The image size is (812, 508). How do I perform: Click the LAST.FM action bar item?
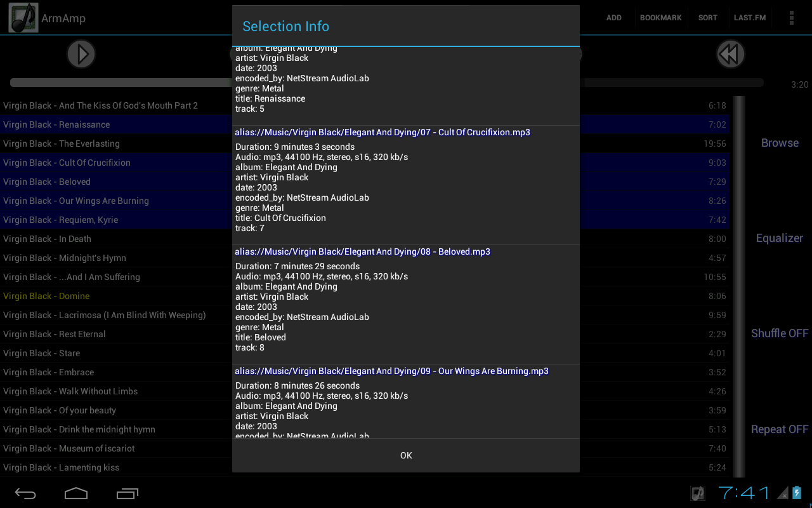pyautogui.click(x=750, y=18)
